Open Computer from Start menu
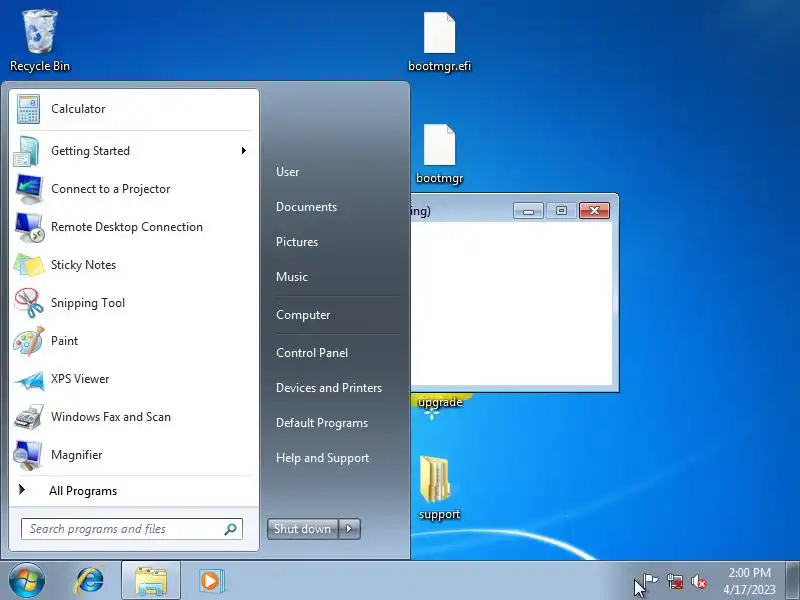This screenshot has height=600, width=800. [x=303, y=315]
